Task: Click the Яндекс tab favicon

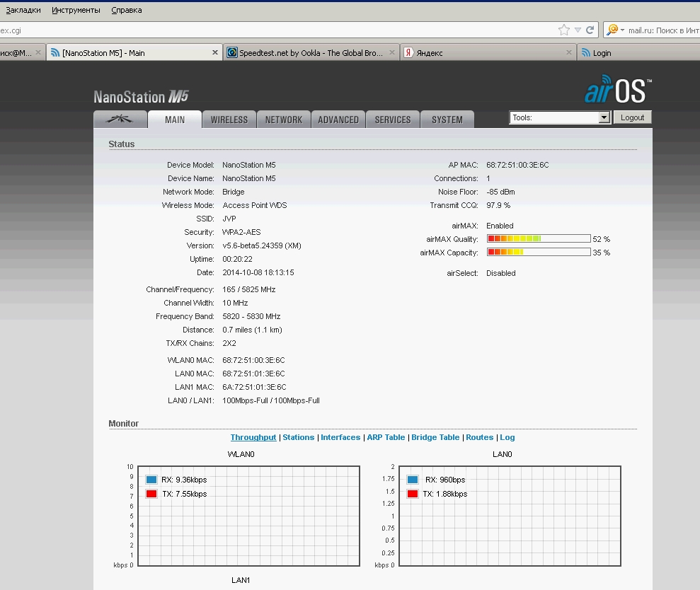Action: [408, 52]
